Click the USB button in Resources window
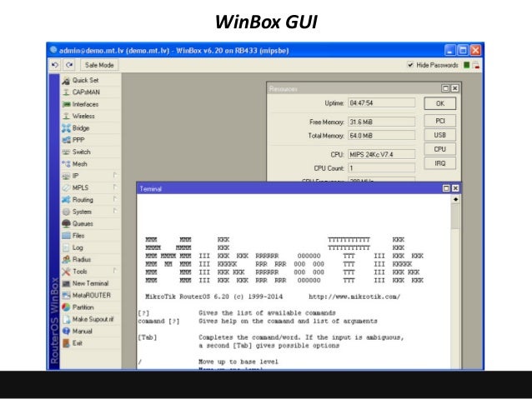This screenshot has width=532, height=399. pyautogui.click(x=439, y=135)
